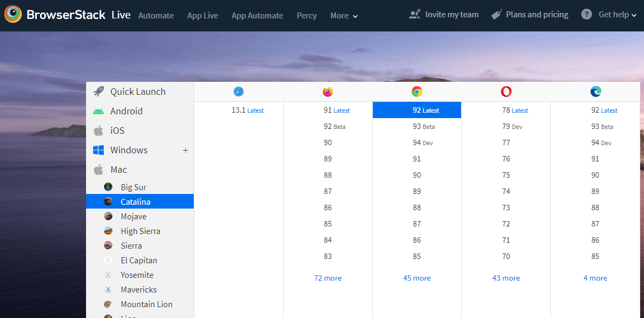Select the Firefox browser icon
The width and height of the screenshot is (644, 318).
coord(328,92)
